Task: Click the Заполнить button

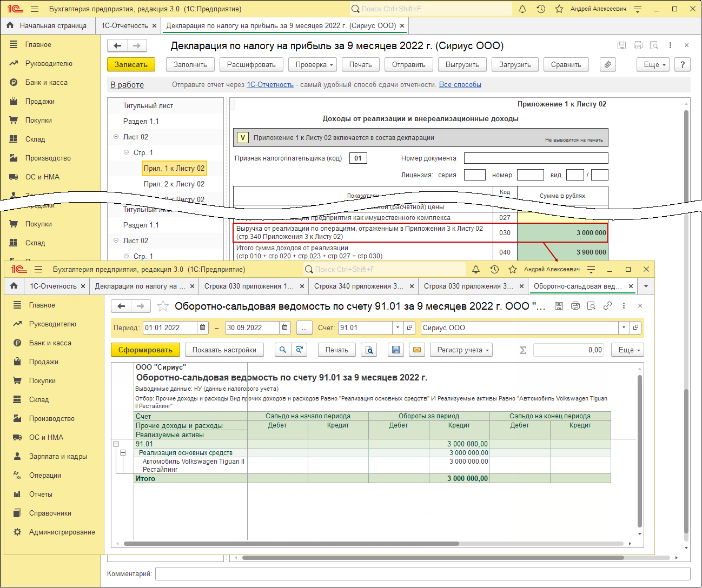Action: [x=190, y=64]
